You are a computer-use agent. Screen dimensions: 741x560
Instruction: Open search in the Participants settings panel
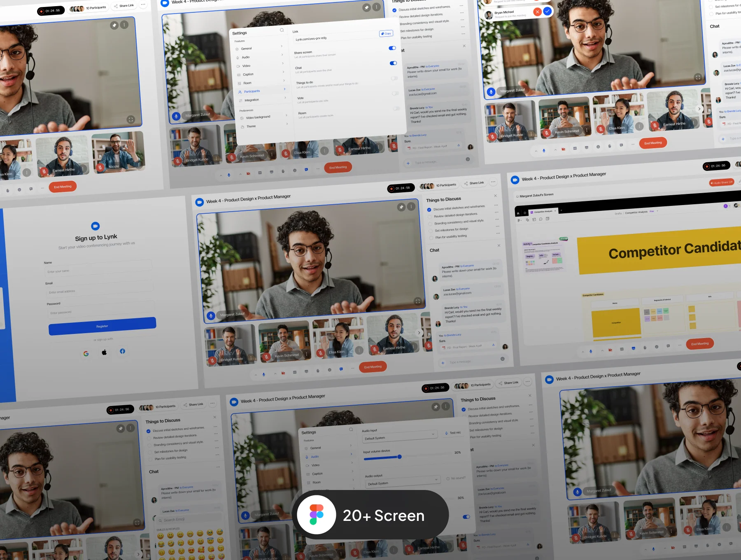coord(282,30)
